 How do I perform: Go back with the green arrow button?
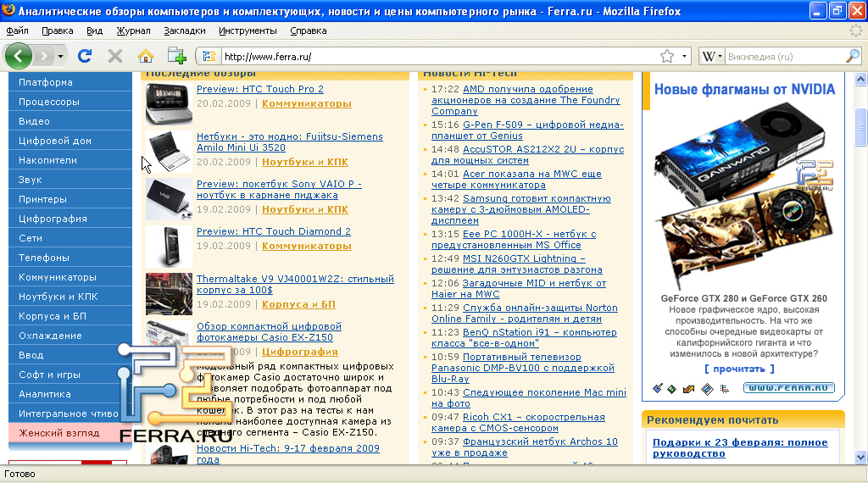pyautogui.click(x=19, y=56)
